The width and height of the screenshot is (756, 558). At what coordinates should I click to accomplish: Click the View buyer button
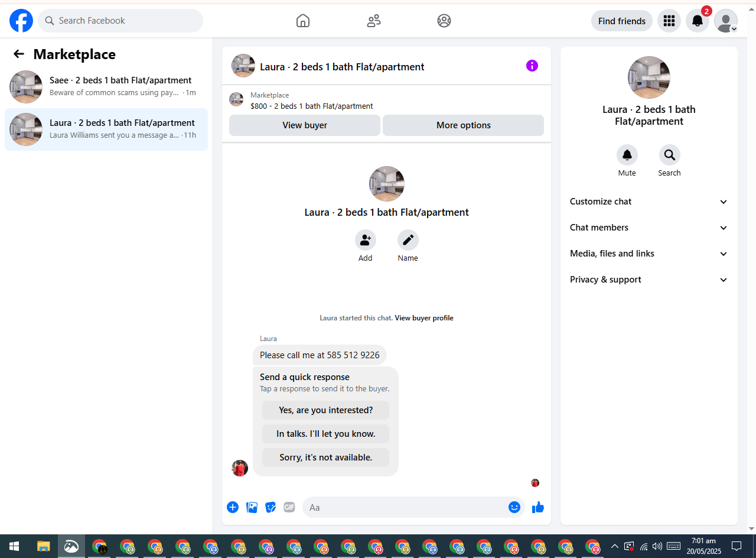(305, 125)
